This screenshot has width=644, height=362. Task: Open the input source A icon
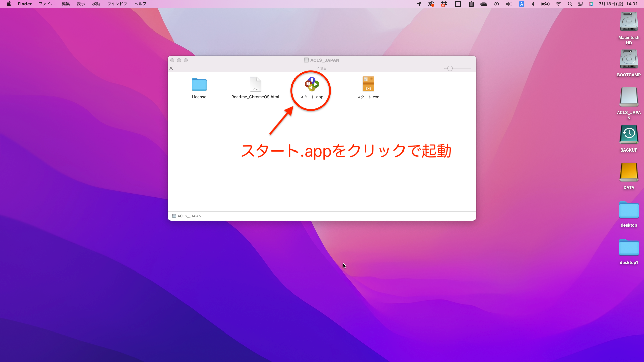pyautogui.click(x=522, y=4)
